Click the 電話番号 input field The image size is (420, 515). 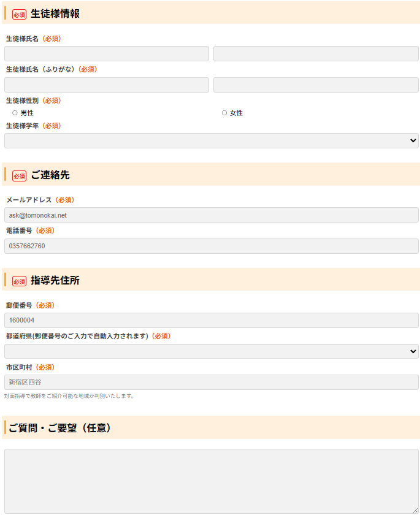click(x=211, y=246)
